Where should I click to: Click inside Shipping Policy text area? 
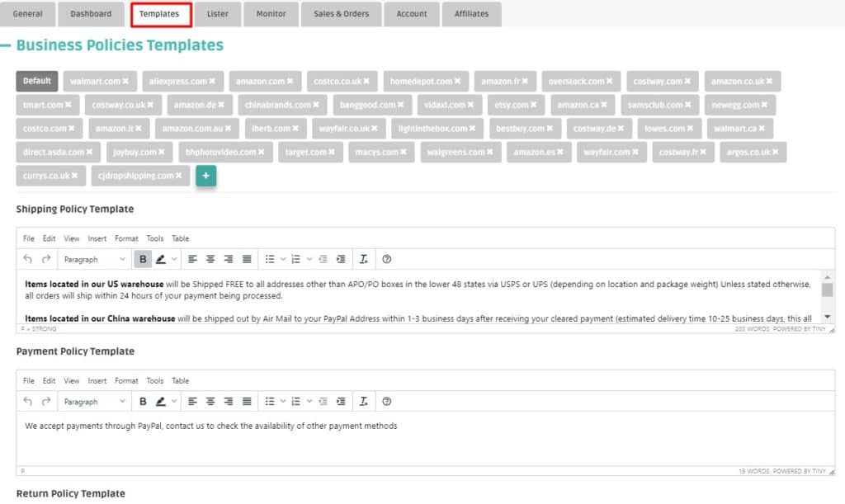[418, 297]
